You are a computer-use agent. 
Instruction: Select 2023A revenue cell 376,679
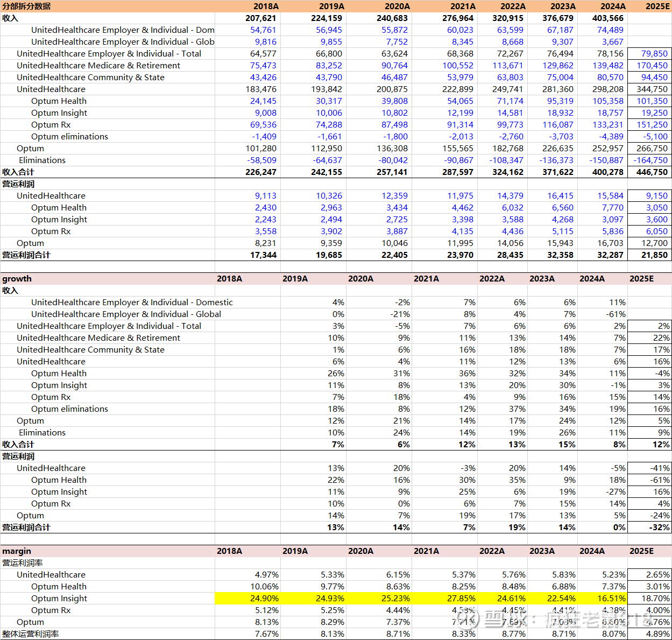557,18
